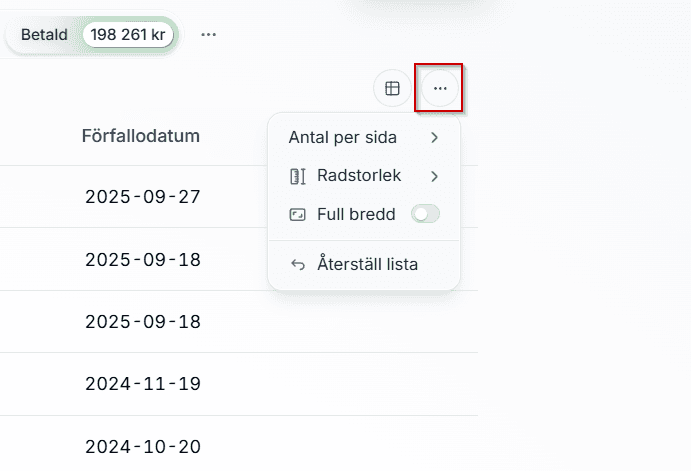Image resolution: width=691 pixels, height=471 pixels.
Task: Click the Radstorlek row-height icon
Action: [297, 176]
